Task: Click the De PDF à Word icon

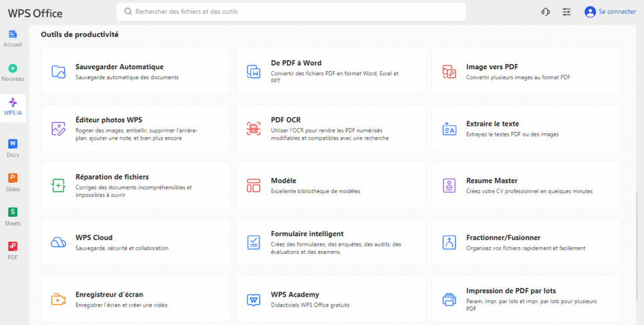Action: click(254, 72)
